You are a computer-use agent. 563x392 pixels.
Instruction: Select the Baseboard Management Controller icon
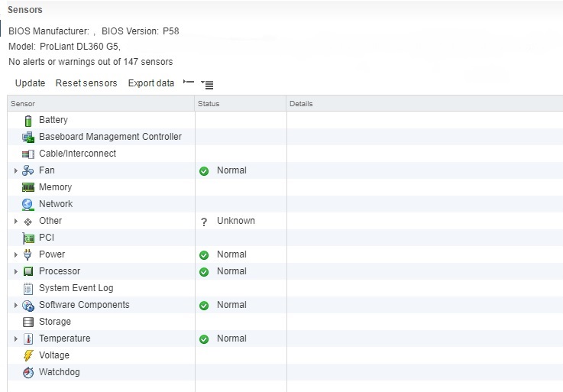[x=28, y=138]
